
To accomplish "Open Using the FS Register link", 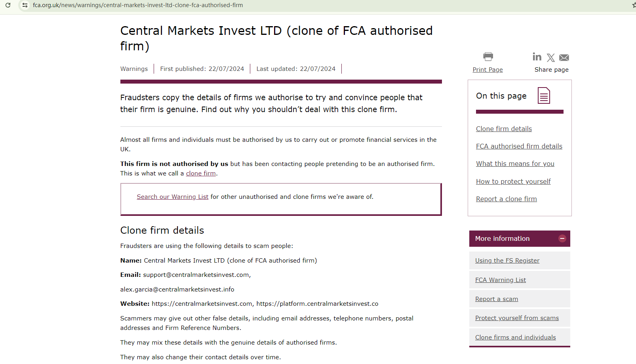I will pos(507,261).
